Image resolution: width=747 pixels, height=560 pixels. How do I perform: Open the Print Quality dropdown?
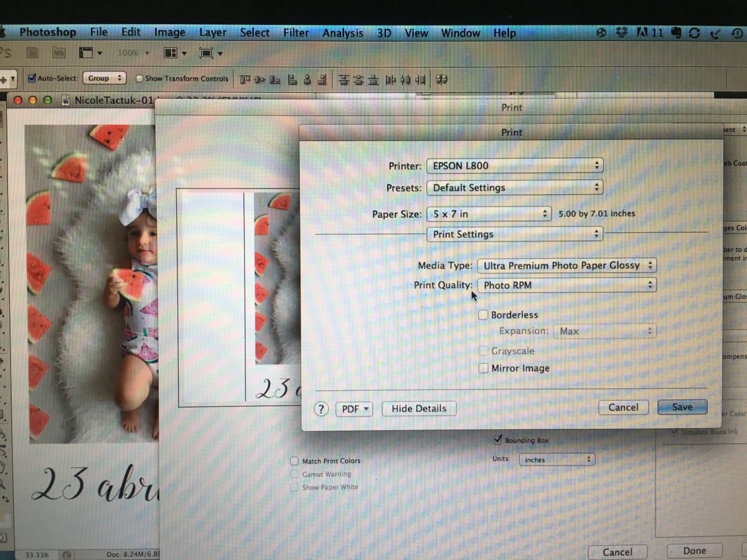click(x=566, y=286)
